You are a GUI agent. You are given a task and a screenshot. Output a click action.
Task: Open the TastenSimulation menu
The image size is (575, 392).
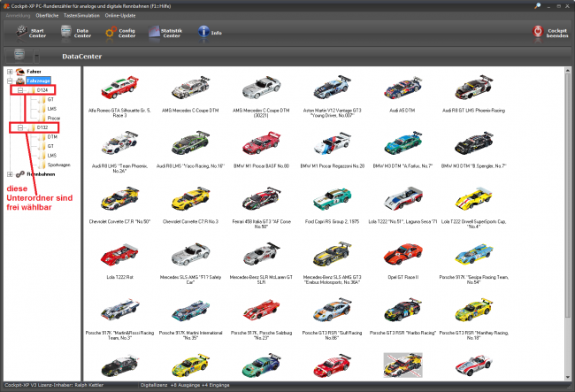pos(81,15)
